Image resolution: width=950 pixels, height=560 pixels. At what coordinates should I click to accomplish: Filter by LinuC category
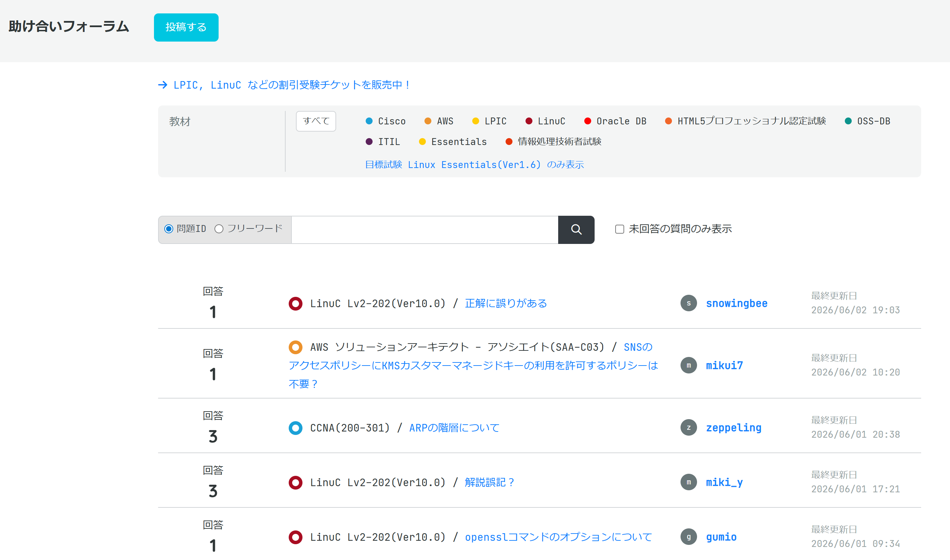pyautogui.click(x=545, y=121)
